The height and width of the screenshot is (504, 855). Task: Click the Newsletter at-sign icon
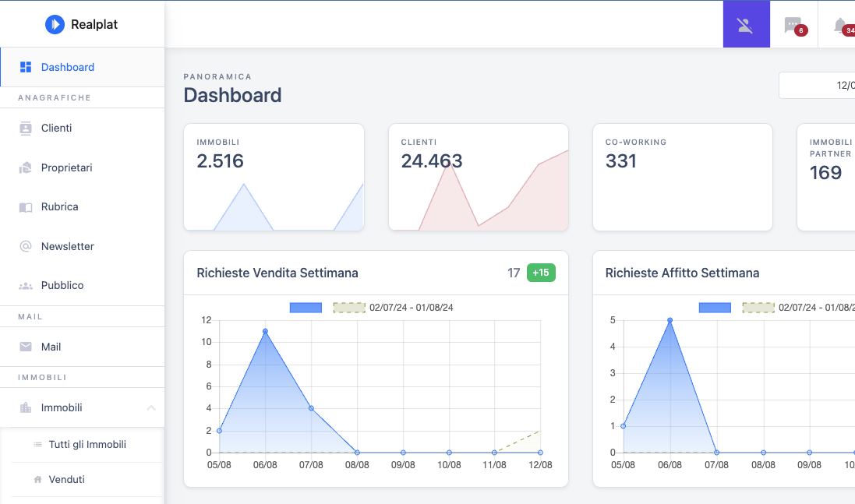tap(26, 246)
